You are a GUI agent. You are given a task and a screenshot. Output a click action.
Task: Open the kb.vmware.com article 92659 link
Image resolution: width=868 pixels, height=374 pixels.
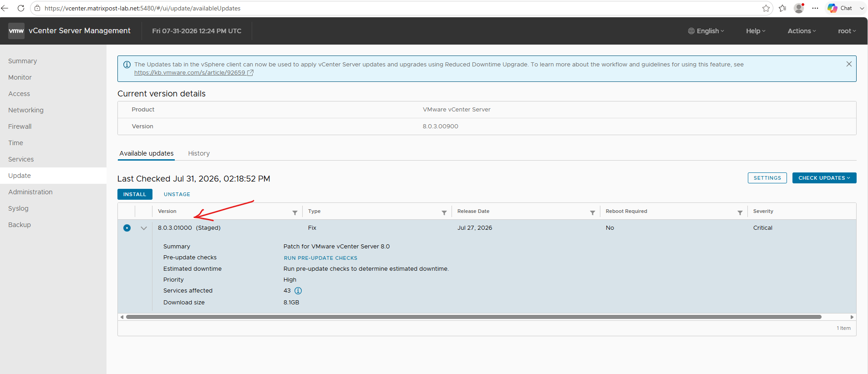[194, 73]
